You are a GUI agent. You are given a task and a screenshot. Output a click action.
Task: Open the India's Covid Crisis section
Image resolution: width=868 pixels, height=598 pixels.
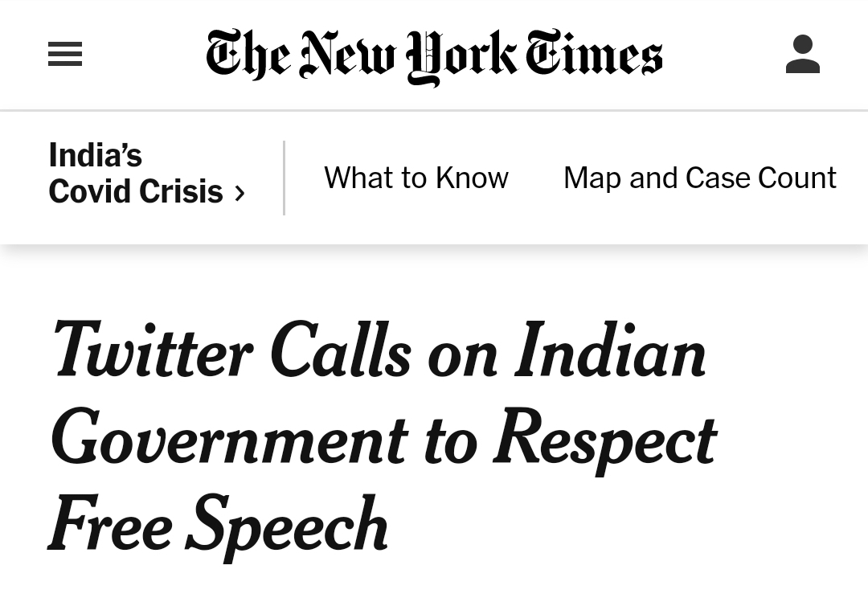[x=137, y=174]
